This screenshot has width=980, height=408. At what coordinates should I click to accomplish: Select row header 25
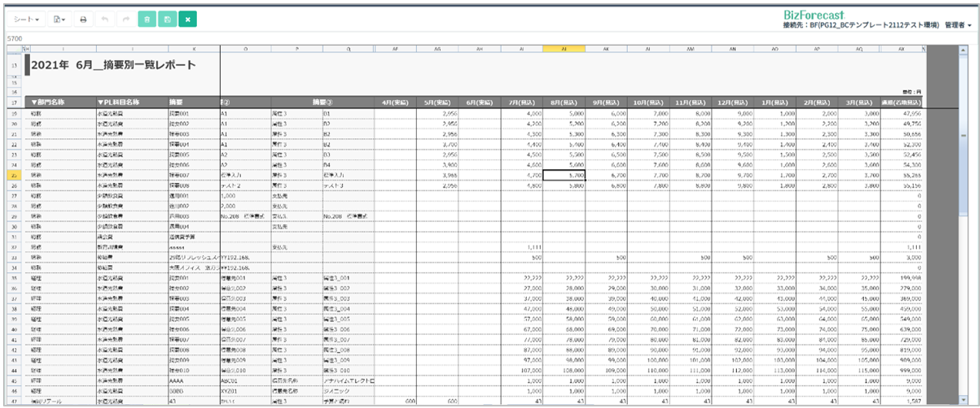14,175
